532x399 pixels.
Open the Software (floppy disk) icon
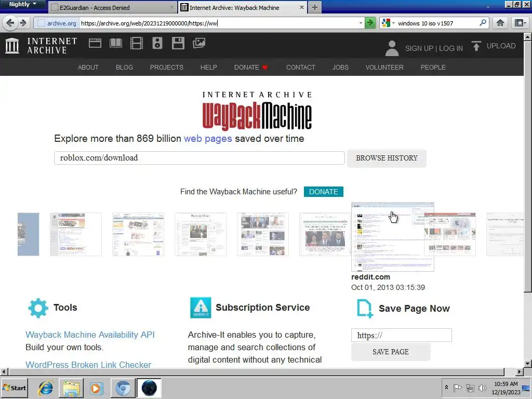[178, 43]
